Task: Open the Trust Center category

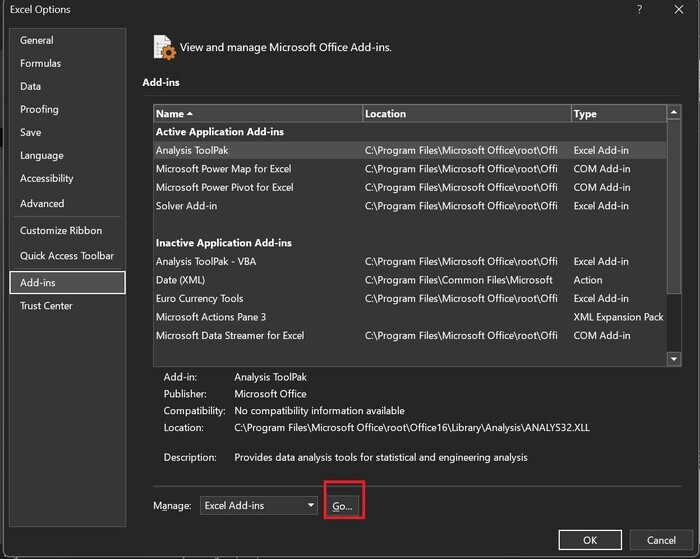Action: point(46,305)
